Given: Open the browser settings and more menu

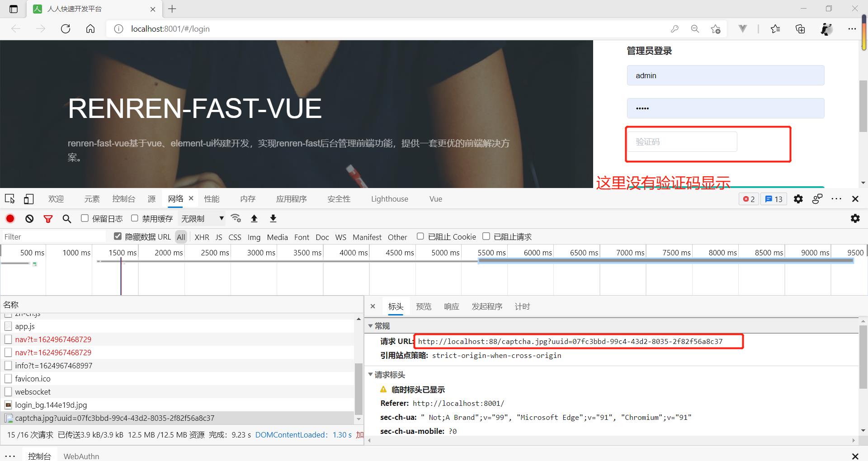Looking at the screenshot, I should tap(852, 29).
